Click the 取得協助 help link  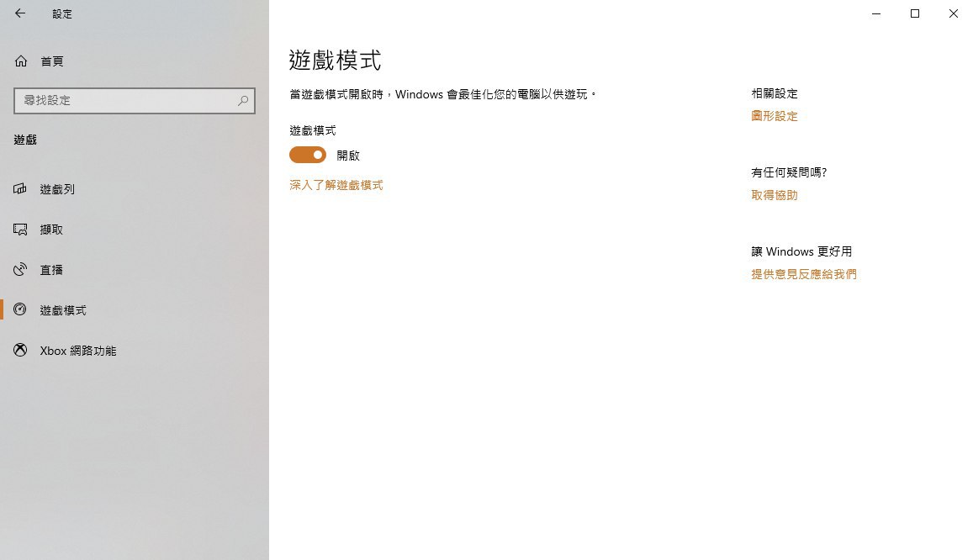click(775, 195)
